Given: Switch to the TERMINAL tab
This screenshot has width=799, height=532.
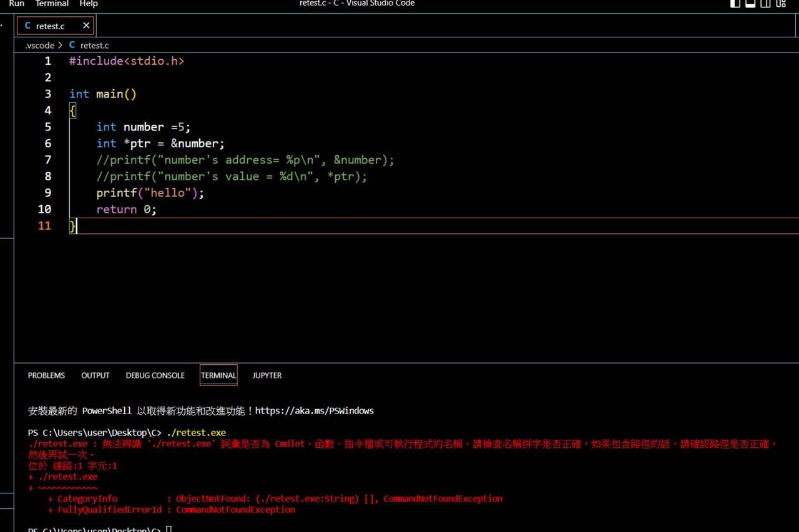Looking at the screenshot, I should [x=218, y=375].
